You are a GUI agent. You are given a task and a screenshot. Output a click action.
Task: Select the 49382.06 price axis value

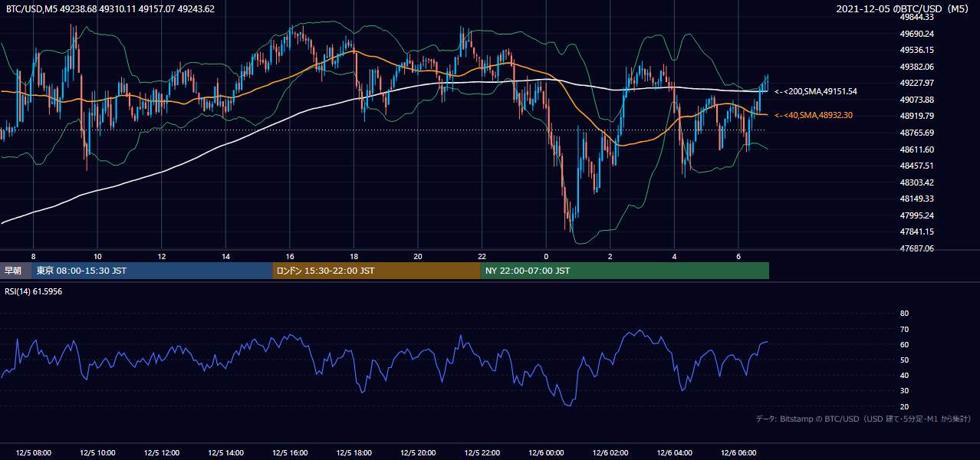[916, 67]
